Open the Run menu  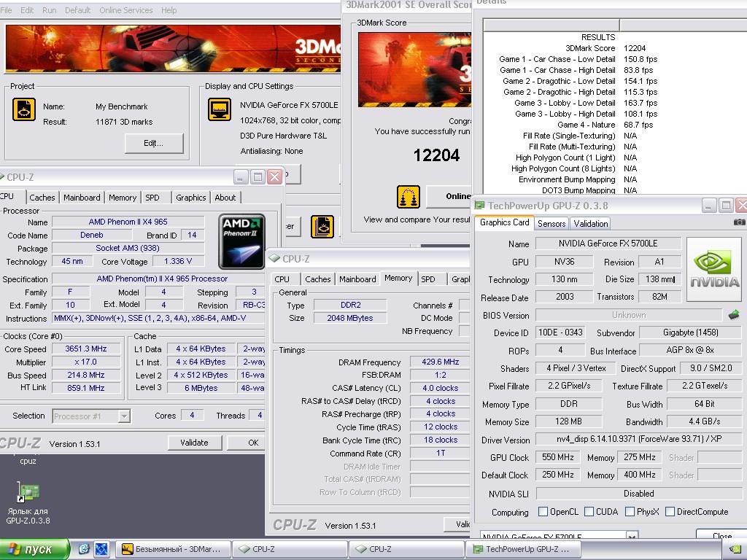pos(49,10)
